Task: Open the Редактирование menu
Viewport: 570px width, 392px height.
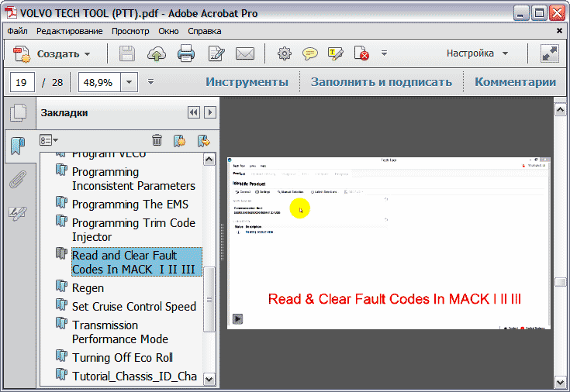Action: pos(69,31)
